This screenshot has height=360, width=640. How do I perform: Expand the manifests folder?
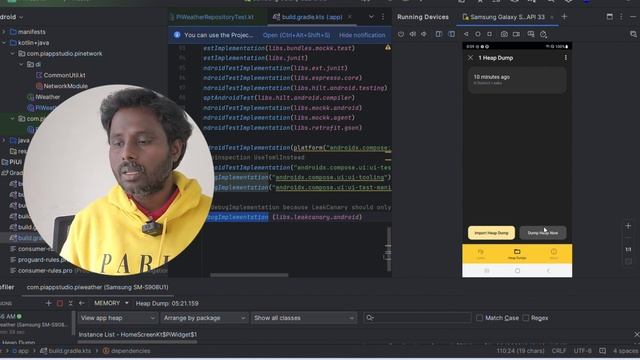tap(4, 31)
